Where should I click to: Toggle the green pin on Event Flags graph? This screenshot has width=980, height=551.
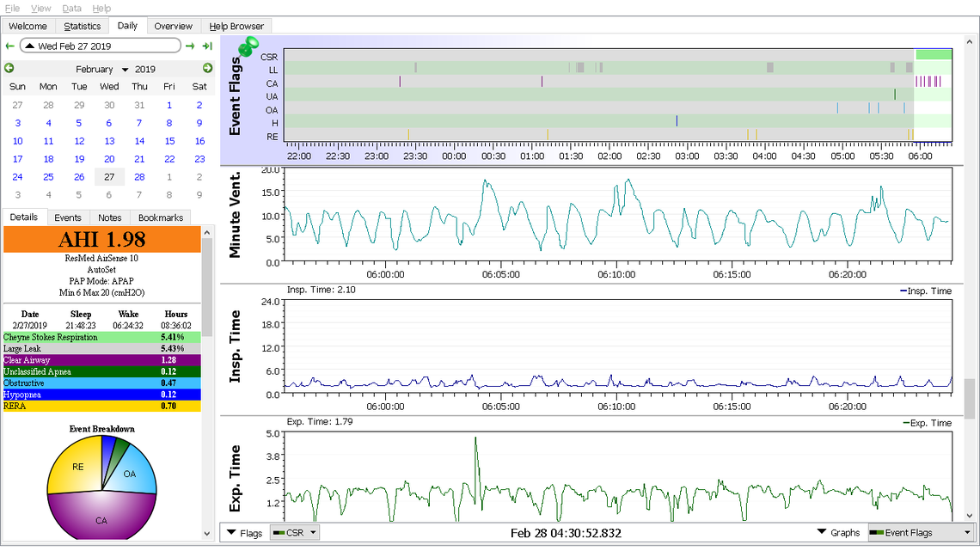tap(249, 47)
